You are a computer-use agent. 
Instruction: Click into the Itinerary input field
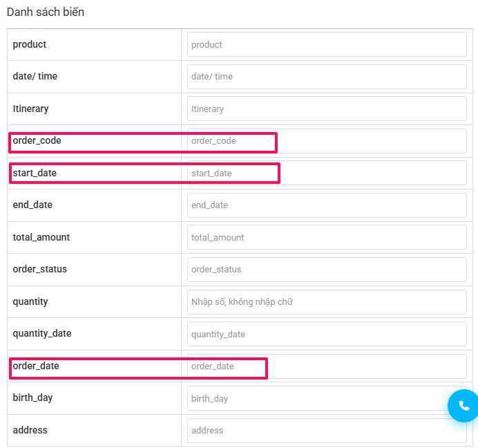[x=327, y=109]
